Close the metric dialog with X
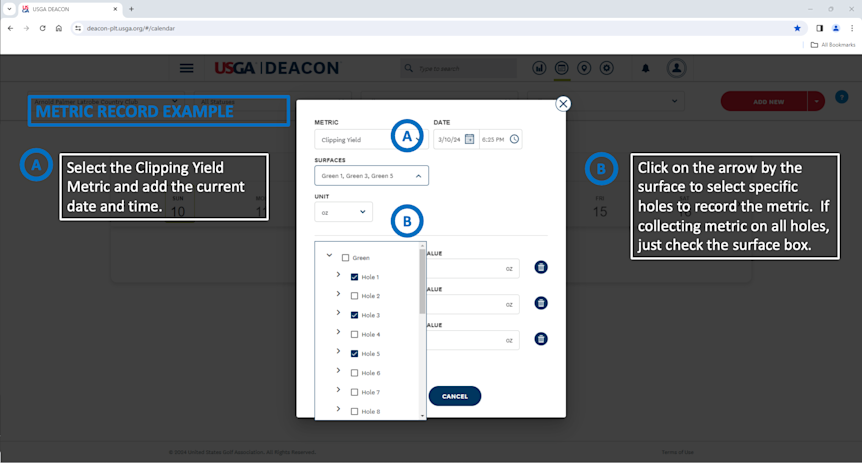 [563, 103]
